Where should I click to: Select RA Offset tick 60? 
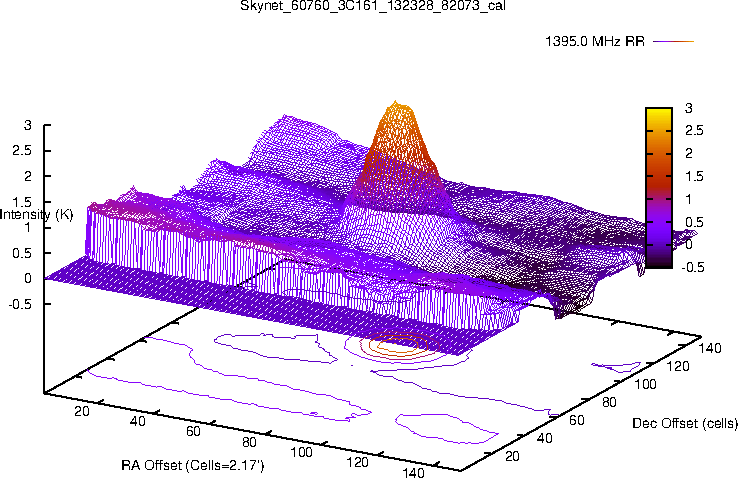pyautogui.click(x=193, y=431)
